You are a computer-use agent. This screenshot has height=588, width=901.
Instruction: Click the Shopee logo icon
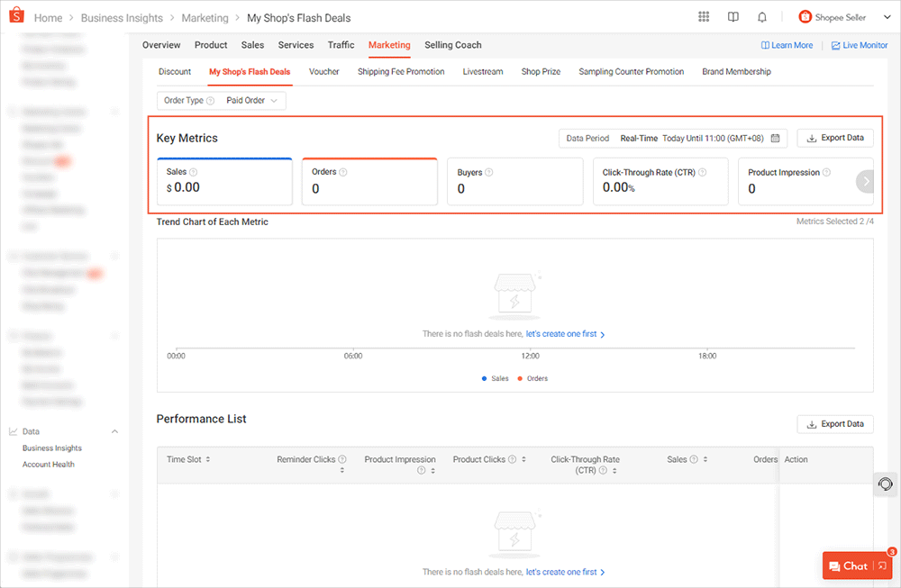16,15
